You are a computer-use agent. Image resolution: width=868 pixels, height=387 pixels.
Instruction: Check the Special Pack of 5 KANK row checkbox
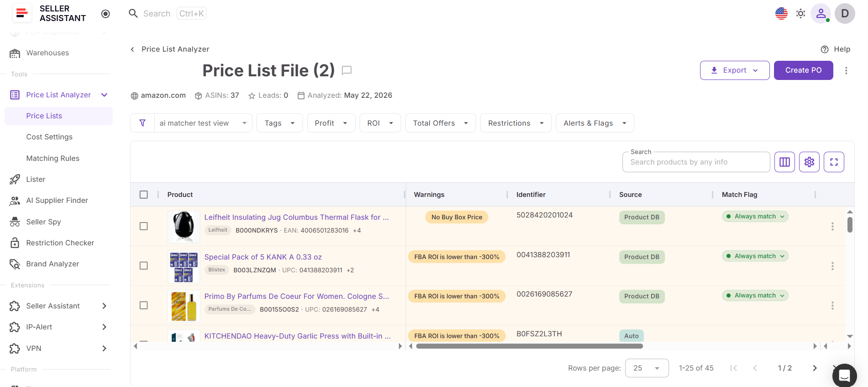(144, 265)
